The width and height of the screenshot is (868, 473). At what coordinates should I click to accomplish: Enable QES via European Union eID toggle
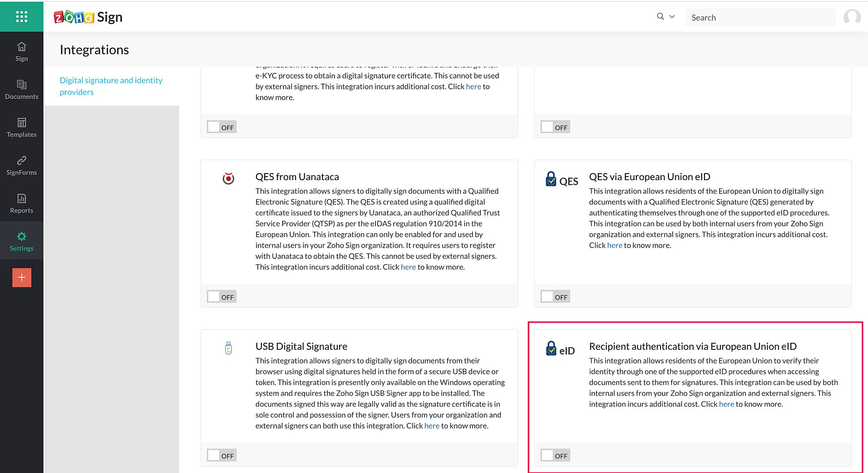(x=555, y=297)
